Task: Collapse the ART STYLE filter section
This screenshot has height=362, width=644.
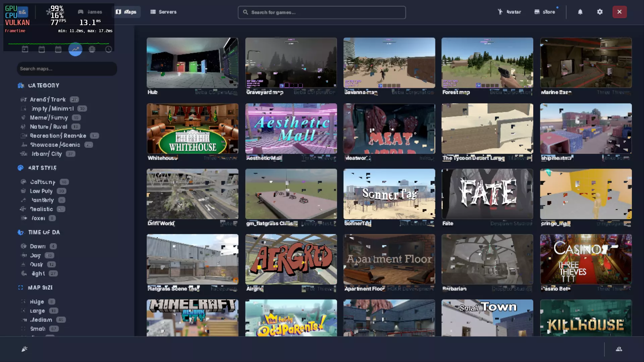Action: [x=42, y=168]
